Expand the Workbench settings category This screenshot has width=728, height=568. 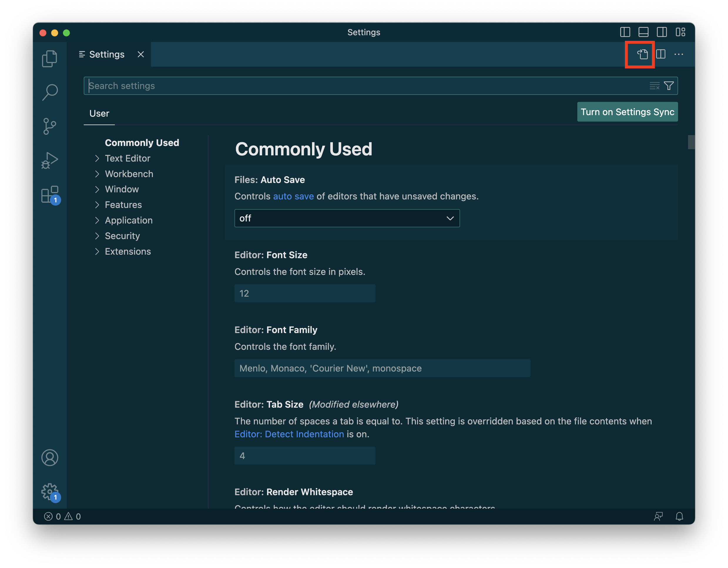[129, 174]
